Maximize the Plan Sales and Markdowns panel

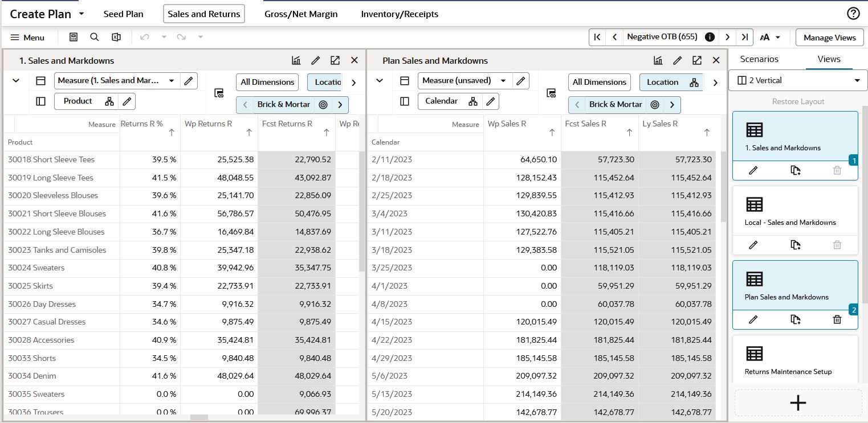697,60
